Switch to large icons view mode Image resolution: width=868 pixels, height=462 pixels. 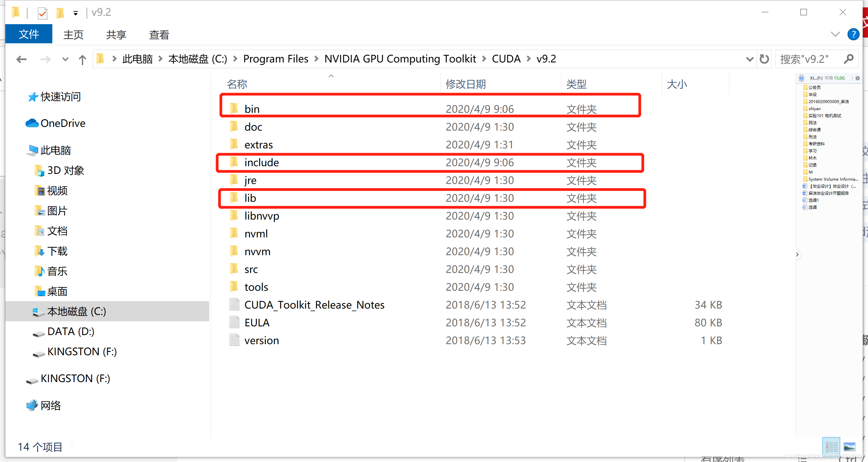click(849, 447)
